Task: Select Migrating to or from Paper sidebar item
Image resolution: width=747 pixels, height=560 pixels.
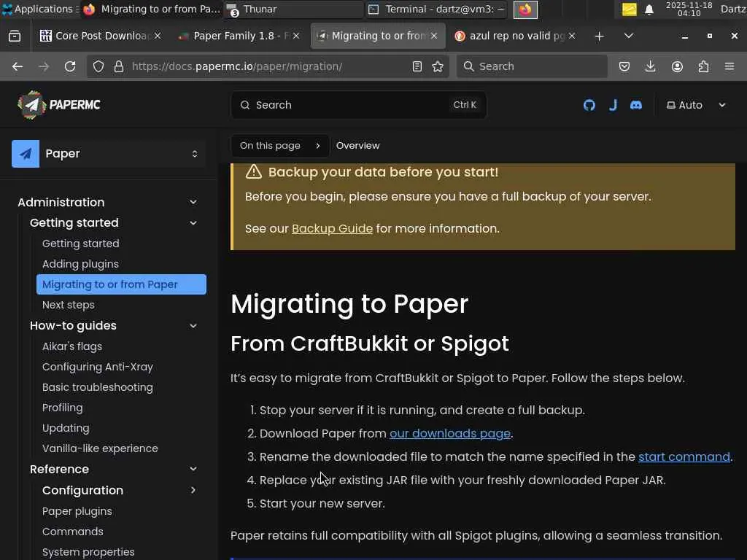Action: pos(122,285)
